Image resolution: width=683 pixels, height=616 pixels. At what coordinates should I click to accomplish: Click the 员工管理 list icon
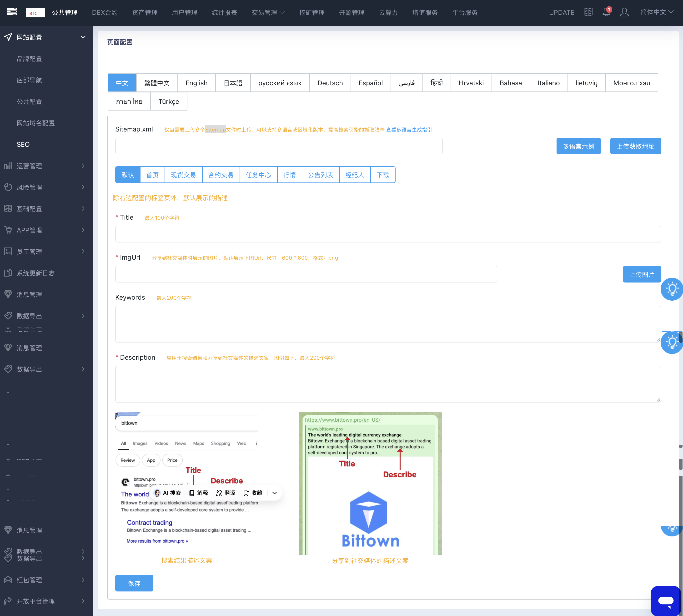pyautogui.click(x=8, y=251)
